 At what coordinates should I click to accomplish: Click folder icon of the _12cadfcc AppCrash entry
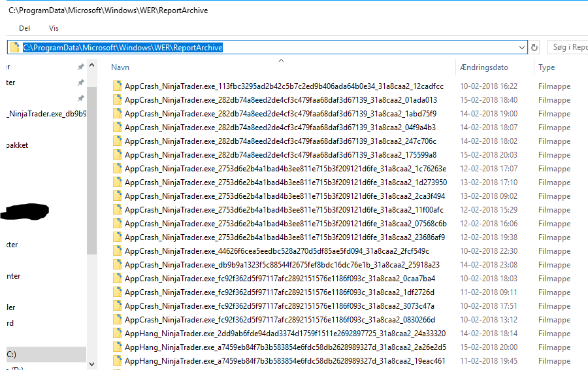click(117, 86)
